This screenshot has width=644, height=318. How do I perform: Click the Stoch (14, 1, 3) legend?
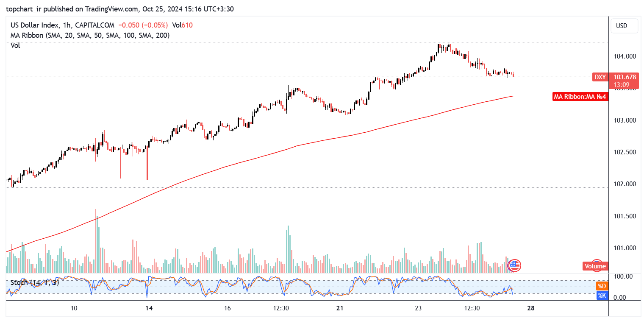tap(35, 282)
